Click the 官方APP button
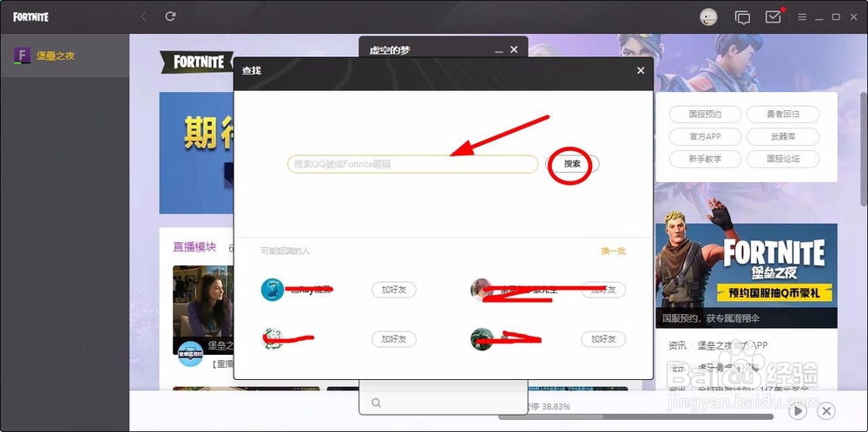 point(705,136)
